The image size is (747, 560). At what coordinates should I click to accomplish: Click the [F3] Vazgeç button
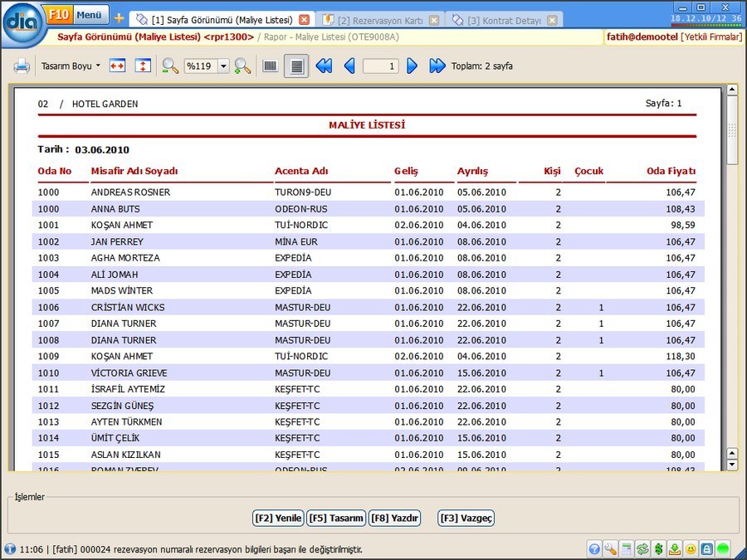(x=466, y=518)
